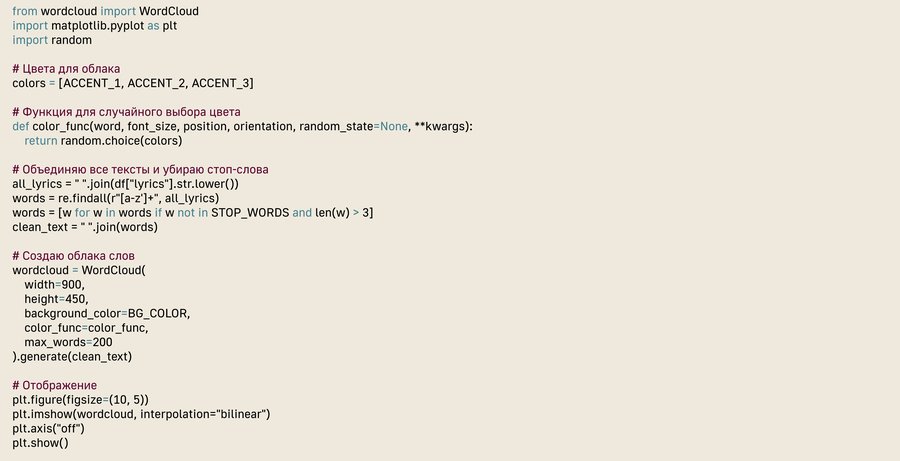Click the comment '# Создаю облака слов'

[x=73, y=256]
